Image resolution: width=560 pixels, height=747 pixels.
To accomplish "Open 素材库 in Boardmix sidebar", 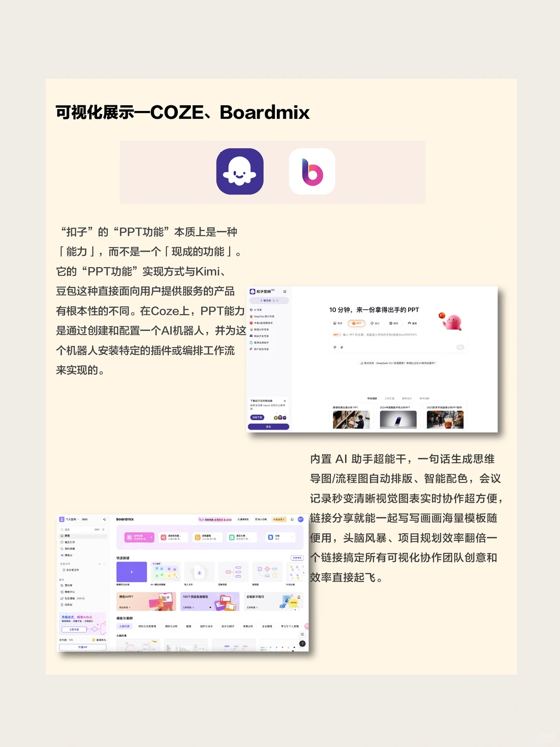I will (66, 585).
